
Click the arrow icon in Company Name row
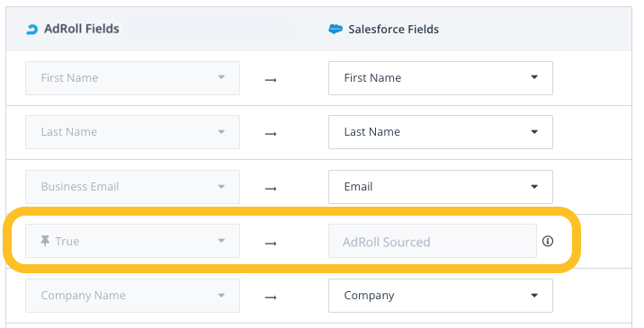click(x=271, y=297)
